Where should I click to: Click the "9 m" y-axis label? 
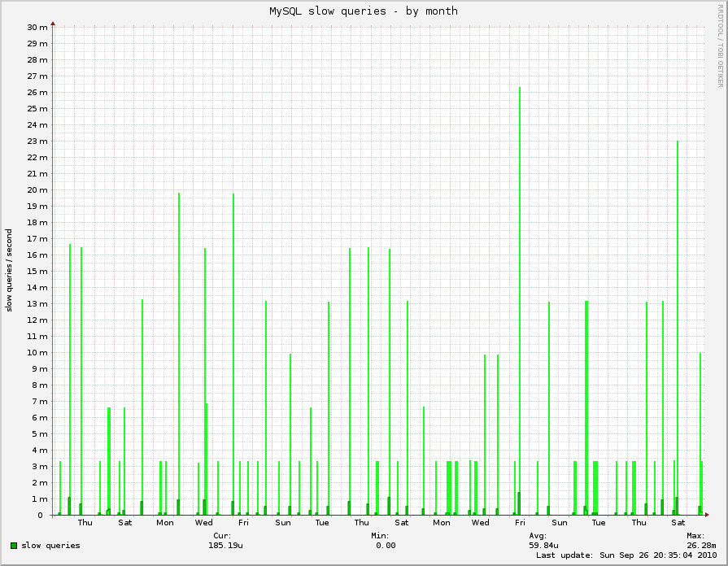[x=40, y=368]
